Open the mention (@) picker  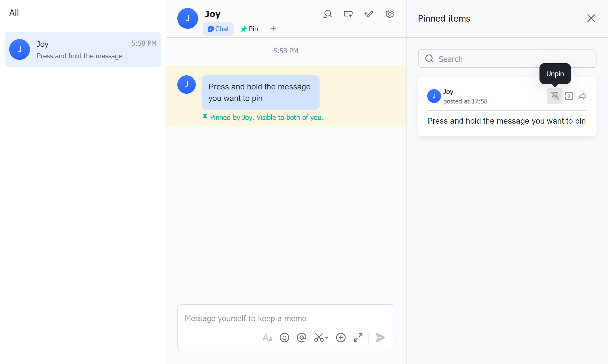click(301, 338)
